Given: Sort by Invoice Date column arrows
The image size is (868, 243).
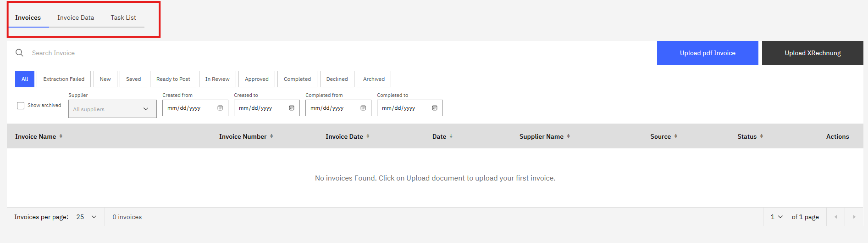Looking at the screenshot, I should (x=368, y=136).
